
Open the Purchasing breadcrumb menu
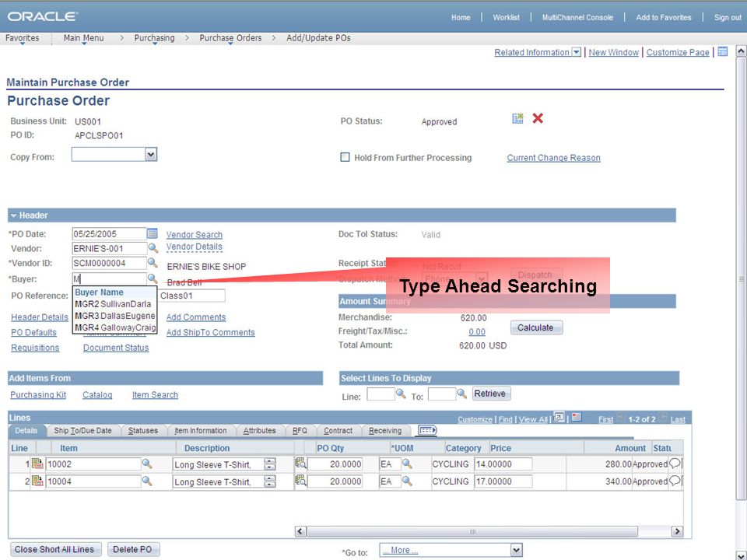(154, 38)
